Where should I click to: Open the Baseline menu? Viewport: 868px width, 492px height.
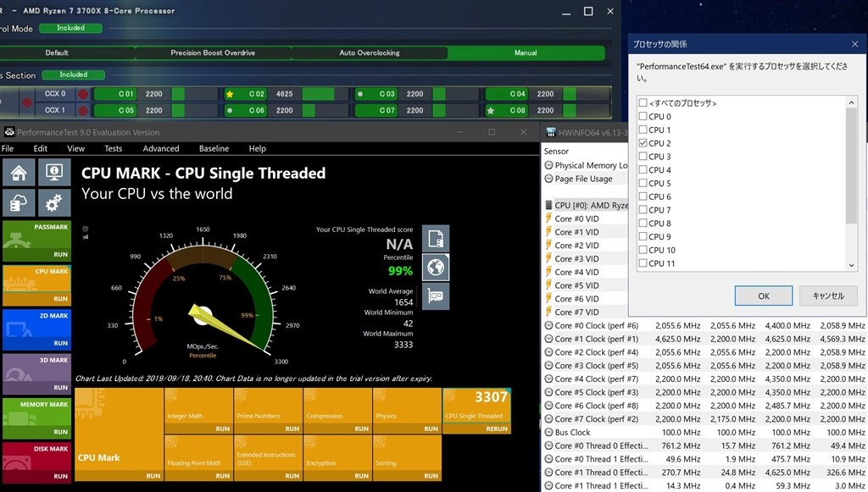pyautogui.click(x=214, y=148)
